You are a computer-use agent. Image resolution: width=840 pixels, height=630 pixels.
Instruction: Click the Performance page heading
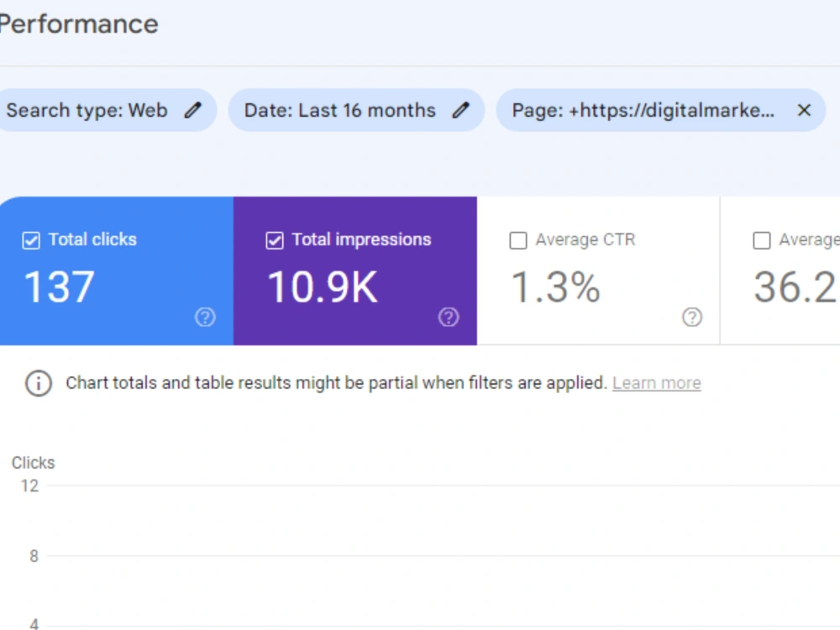(x=78, y=24)
